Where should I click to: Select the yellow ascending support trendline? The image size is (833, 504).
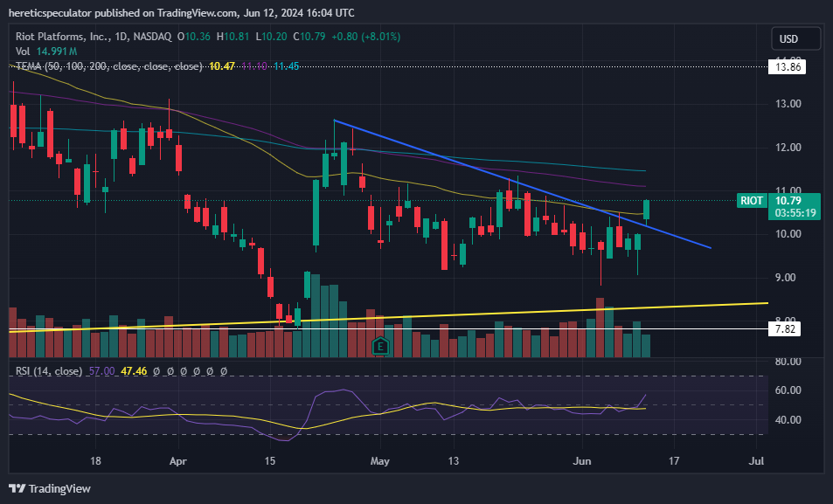tap(388, 317)
